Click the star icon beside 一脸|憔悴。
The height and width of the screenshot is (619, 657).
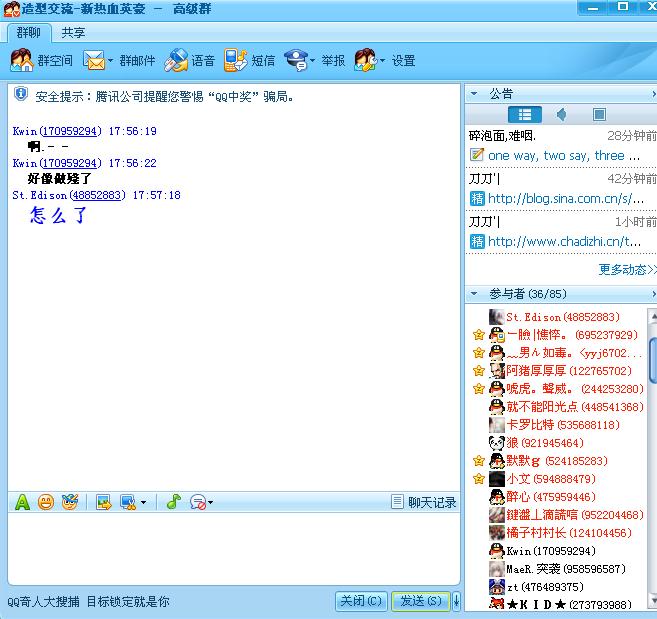click(479, 335)
